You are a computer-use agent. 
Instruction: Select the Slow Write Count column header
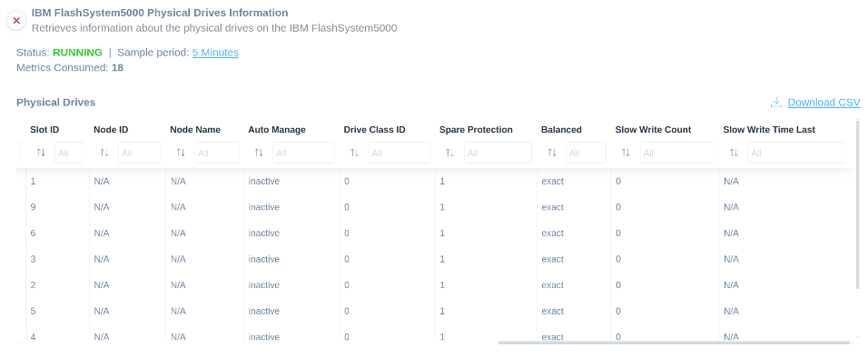click(653, 130)
